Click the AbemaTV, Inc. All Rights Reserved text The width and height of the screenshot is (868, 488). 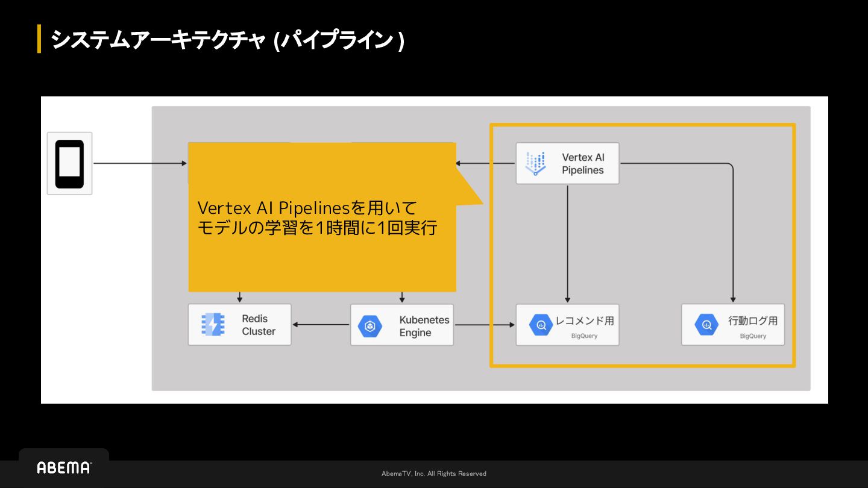[434, 474]
